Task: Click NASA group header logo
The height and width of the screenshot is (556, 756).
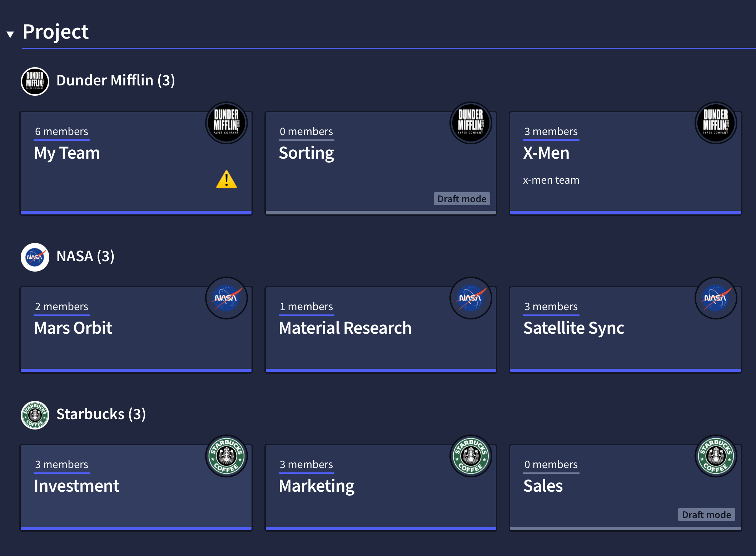Action: (x=35, y=257)
